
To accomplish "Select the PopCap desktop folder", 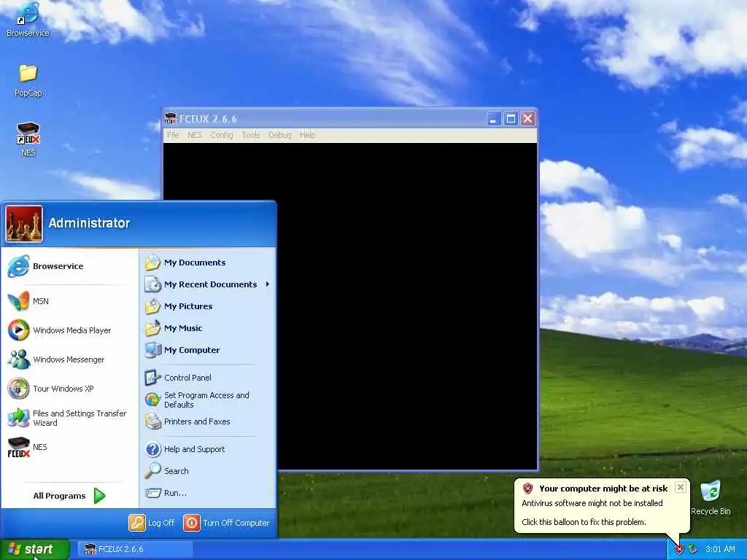I will [28, 80].
